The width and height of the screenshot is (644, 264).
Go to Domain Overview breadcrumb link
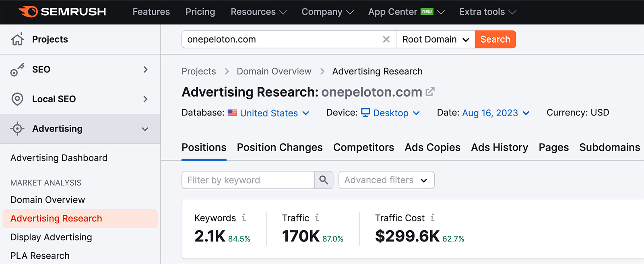274,71
